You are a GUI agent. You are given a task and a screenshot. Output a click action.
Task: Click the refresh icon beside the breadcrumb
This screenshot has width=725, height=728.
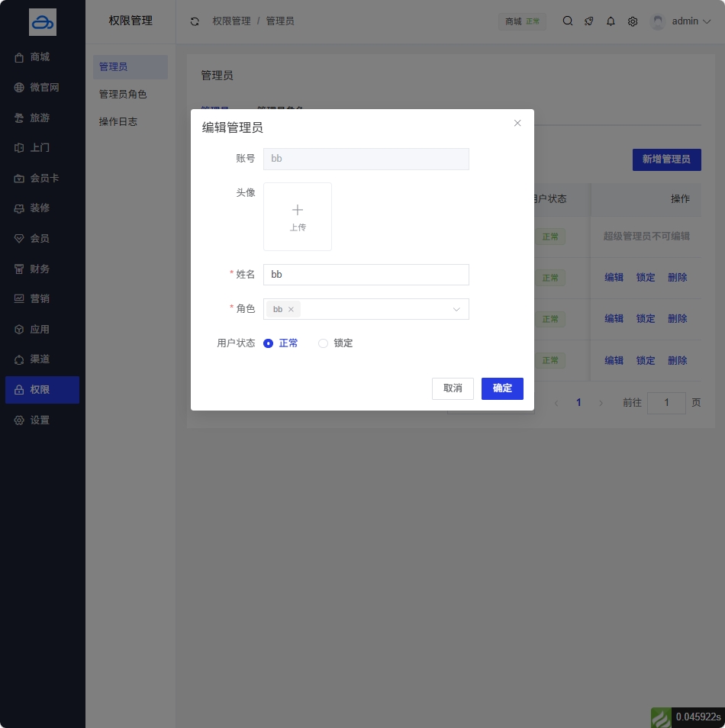tap(195, 21)
